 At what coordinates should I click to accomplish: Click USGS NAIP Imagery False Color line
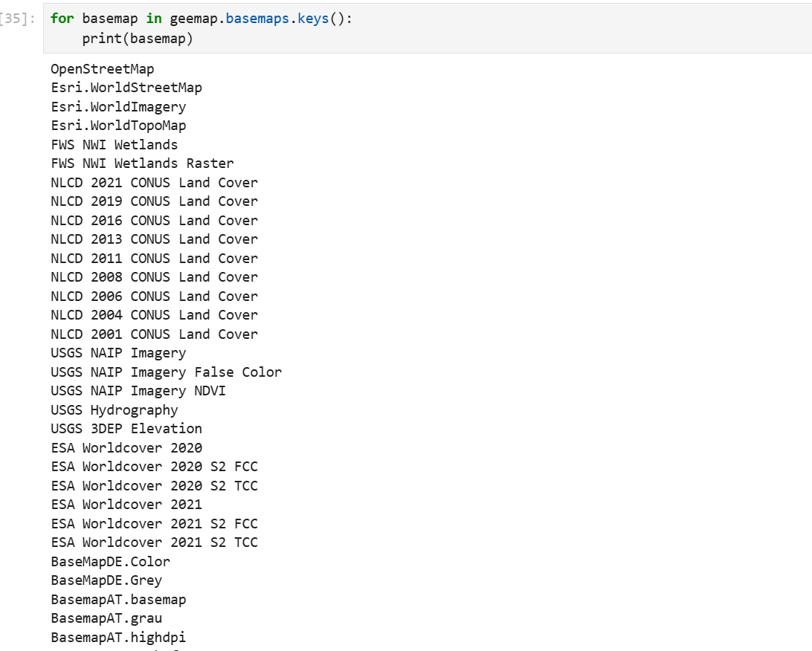coord(167,372)
